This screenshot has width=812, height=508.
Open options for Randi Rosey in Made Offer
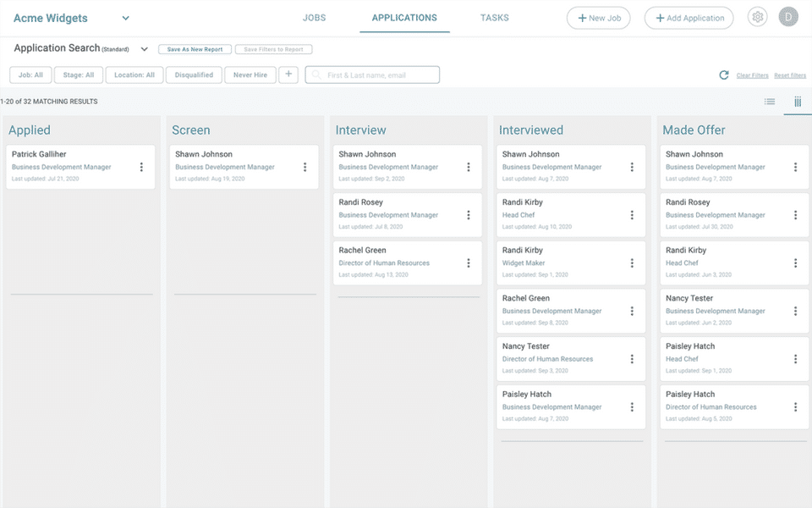click(795, 215)
